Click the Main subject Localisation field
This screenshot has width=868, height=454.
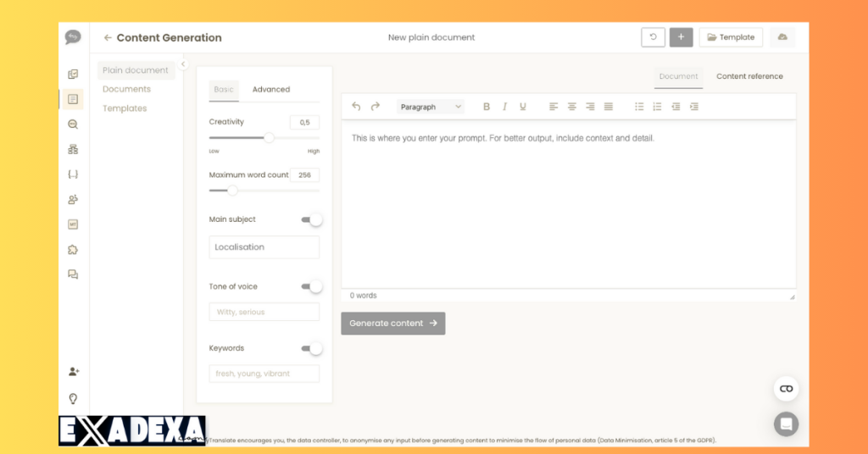point(264,247)
